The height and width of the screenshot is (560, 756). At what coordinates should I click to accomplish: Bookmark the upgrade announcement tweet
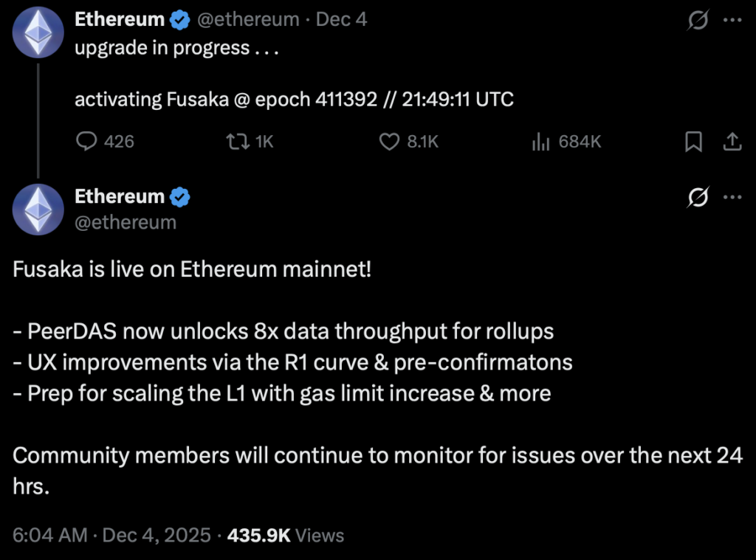693,142
